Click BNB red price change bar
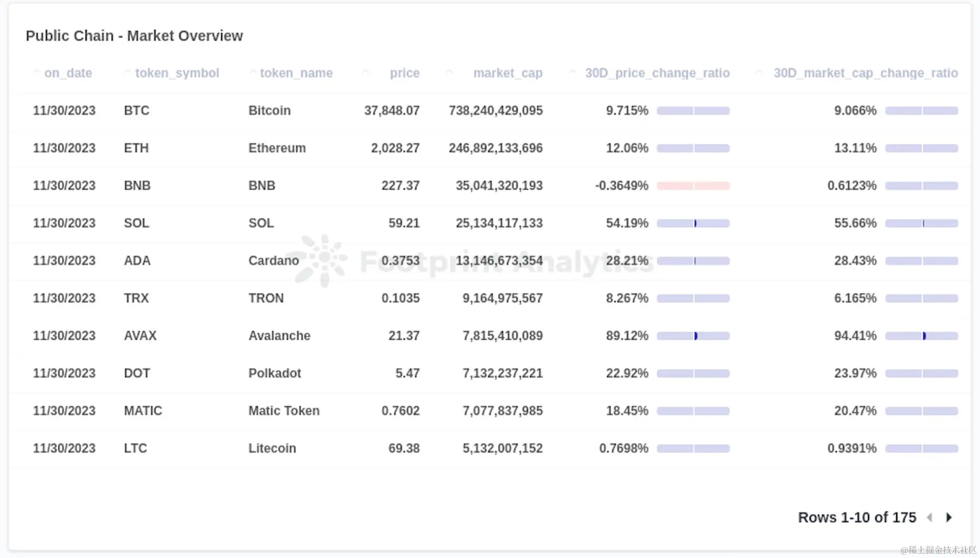The height and width of the screenshot is (558, 980). tap(693, 186)
